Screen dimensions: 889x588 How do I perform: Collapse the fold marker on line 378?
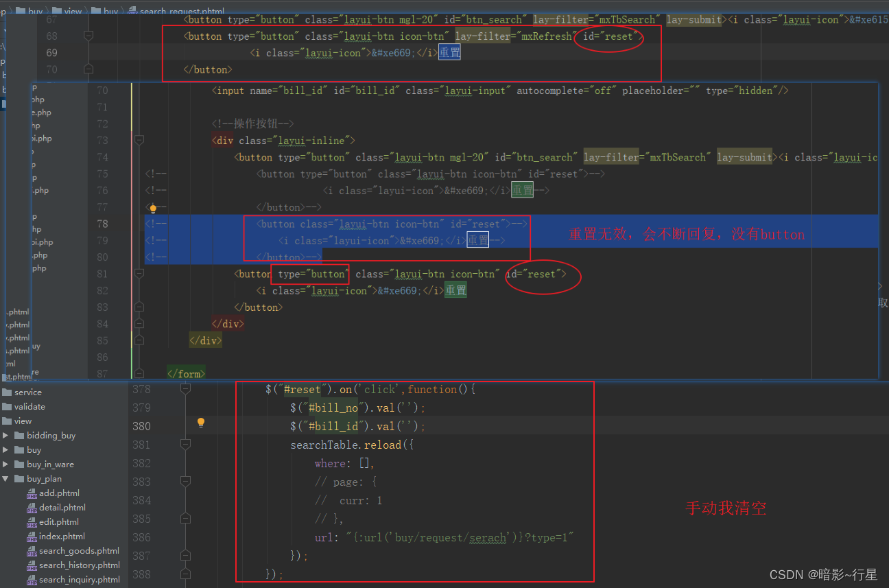click(185, 389)
